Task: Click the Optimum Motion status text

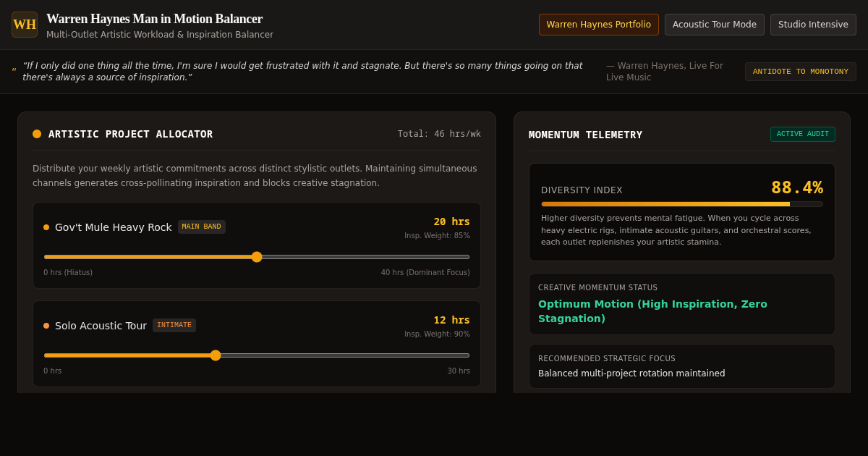Action: (652, 311)
